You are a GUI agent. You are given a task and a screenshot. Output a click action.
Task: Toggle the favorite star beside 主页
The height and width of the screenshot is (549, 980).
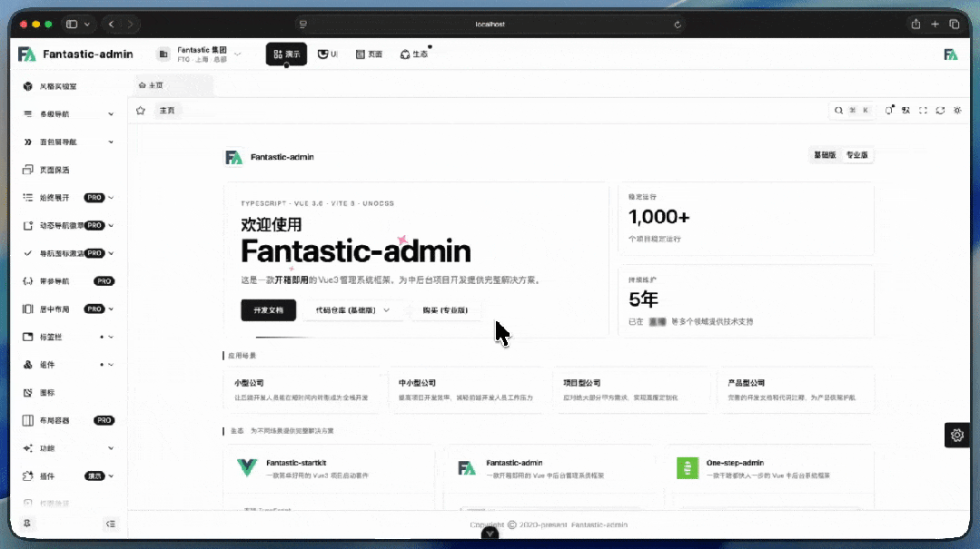point(141,111)
